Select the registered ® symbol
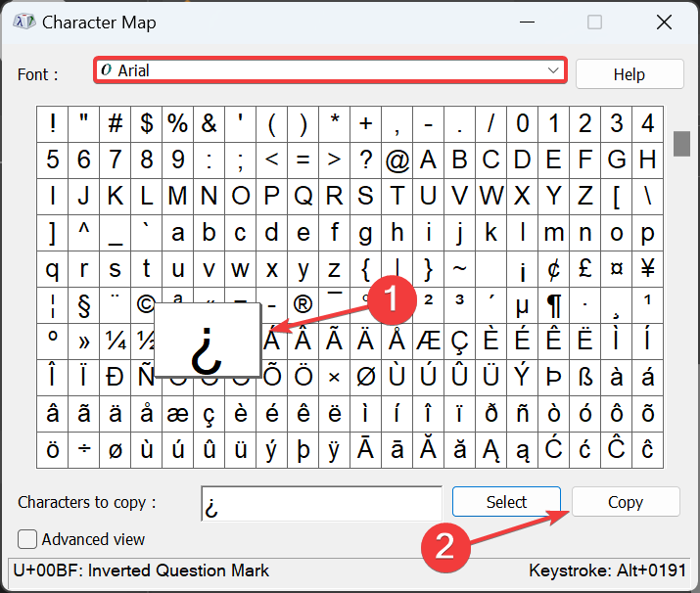 (303, 305)
